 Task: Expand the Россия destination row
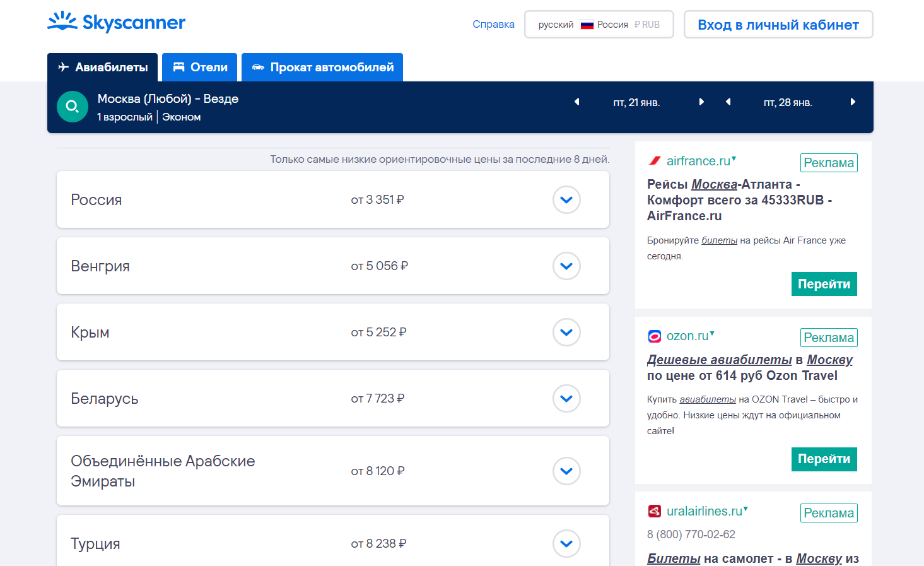pyautogui.click(x=566, y=199)
